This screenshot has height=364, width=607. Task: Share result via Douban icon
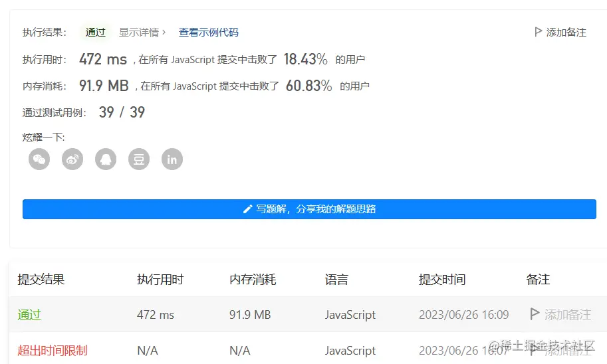tap(139, 159)
